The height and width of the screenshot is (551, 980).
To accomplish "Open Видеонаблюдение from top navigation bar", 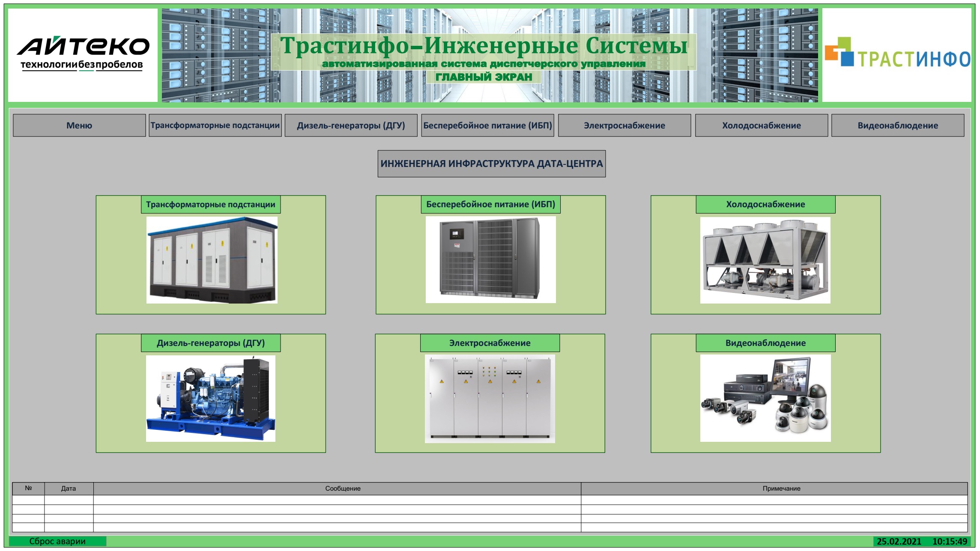I will click(897, 125).
